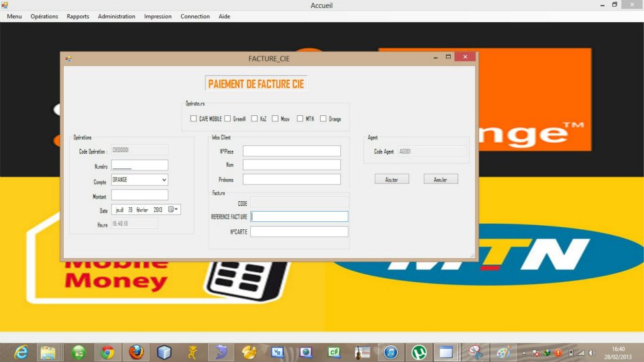Select the Moov operator checkbox
The height and width of the screenshot is (362, 644).
275,119
